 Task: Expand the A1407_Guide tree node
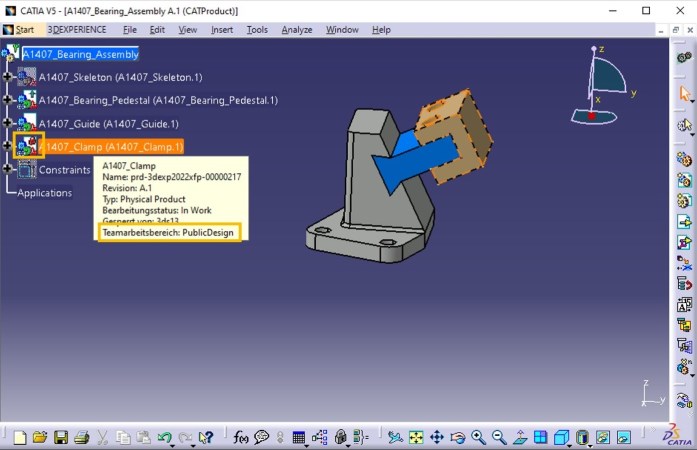point(7,122)
